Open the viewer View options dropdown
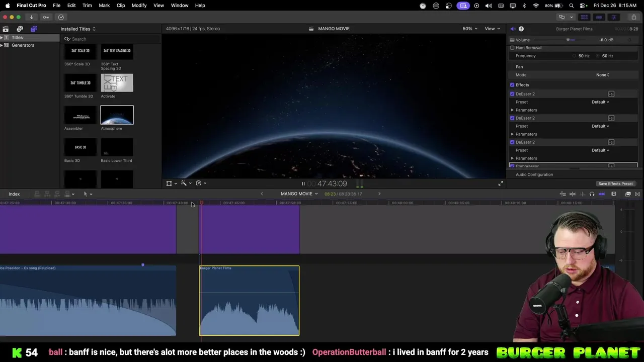 coord(492,29)
